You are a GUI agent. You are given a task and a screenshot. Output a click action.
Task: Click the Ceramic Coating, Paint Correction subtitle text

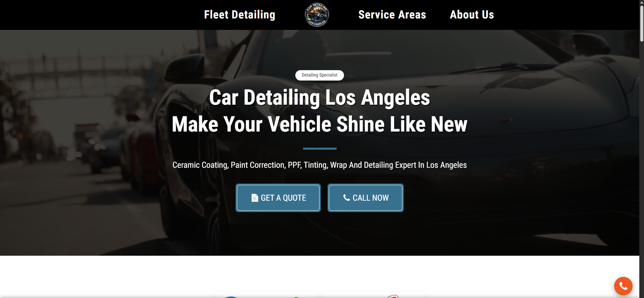(319, 165)
